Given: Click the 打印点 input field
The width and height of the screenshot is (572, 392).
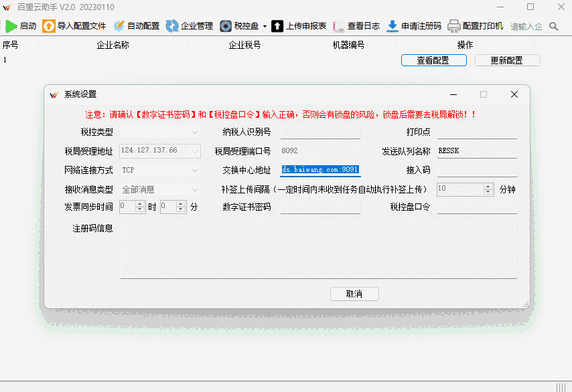Looking at the screenshot, I should click(477, 132).
